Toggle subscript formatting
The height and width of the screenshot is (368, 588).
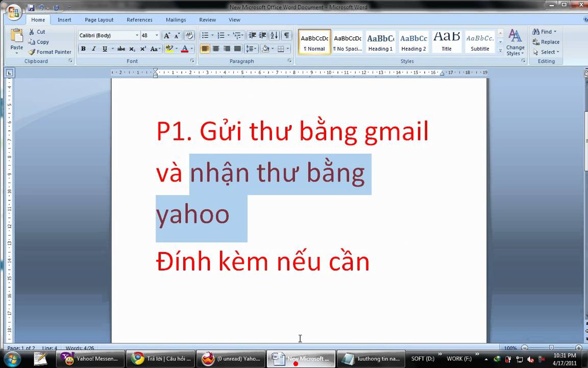click(x=132, y=49)
